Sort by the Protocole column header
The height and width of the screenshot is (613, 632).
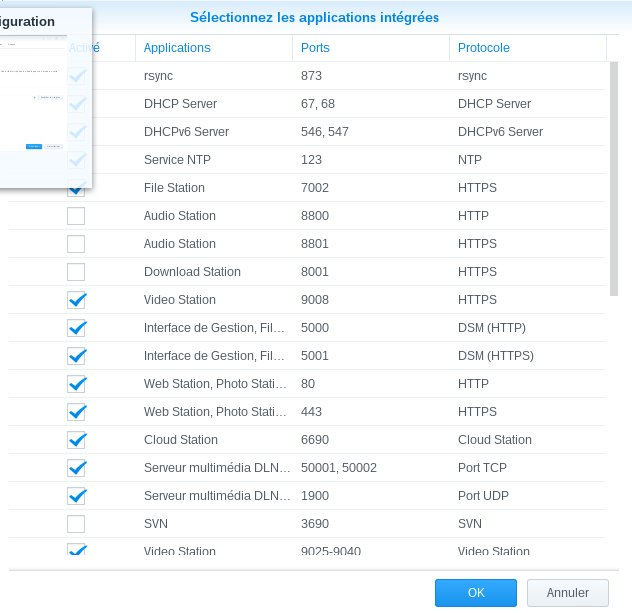pyautogui.click(x=527, y=48)
